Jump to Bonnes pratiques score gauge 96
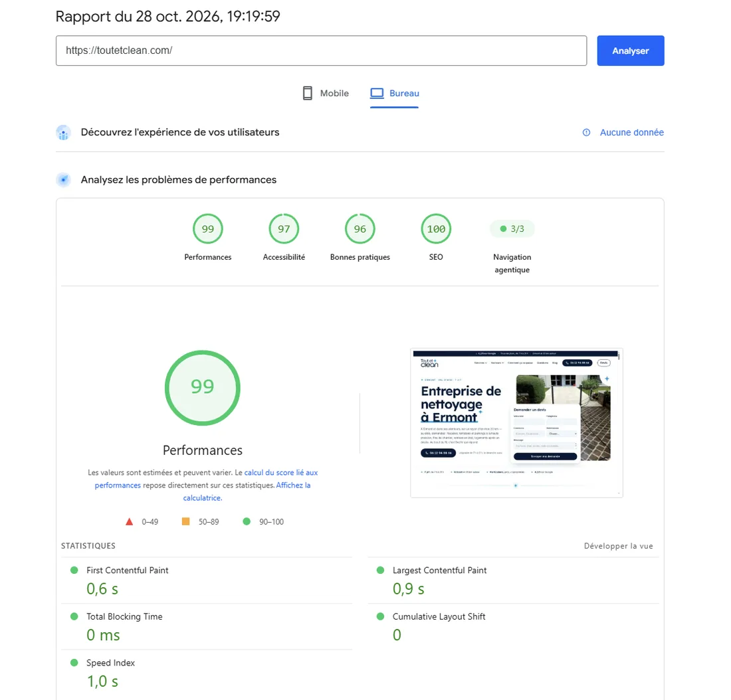This screenshot has width=731, height=700. click(360, 229)
